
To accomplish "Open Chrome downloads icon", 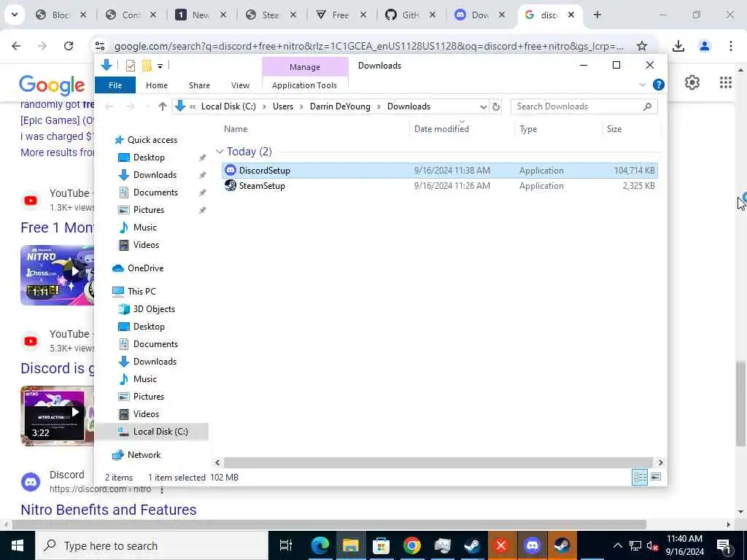I will tap(678, 46).
